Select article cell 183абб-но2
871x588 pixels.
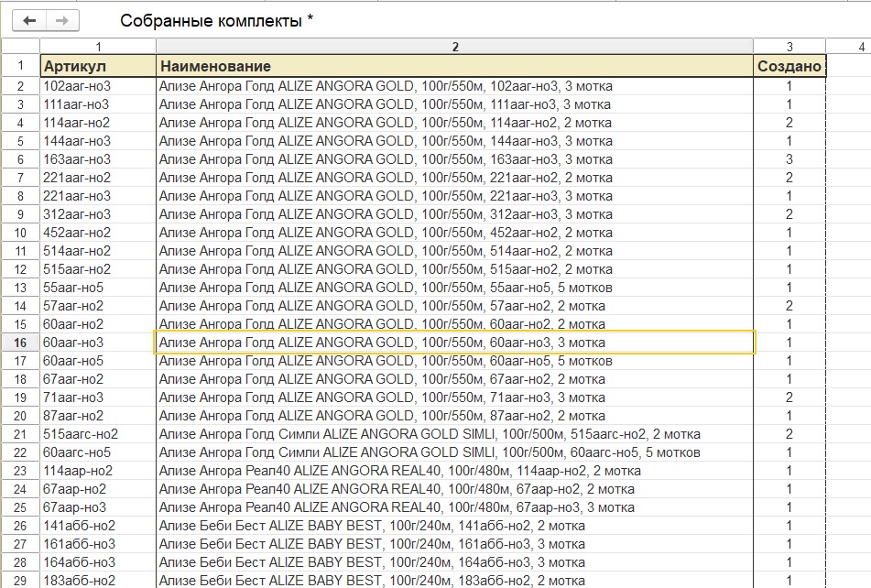point(98,581)
